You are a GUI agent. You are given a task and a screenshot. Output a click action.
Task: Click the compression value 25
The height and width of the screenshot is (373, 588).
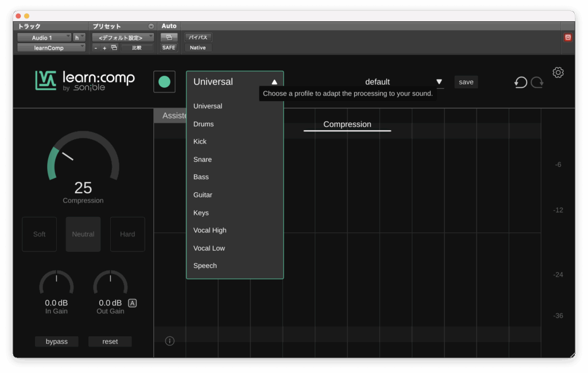click(x=83, y=188)
